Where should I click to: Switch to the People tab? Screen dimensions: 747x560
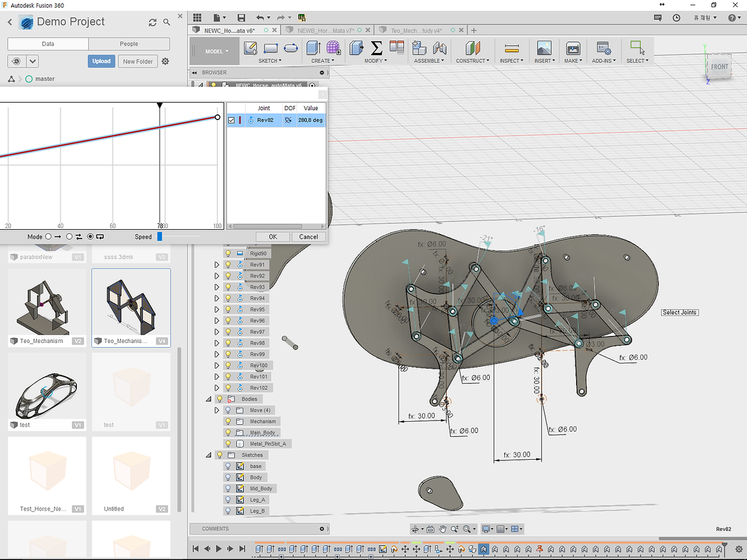129,44
